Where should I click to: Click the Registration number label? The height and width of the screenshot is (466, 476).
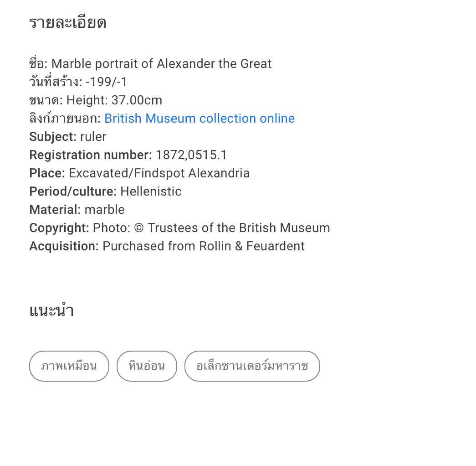pos(90,155)
